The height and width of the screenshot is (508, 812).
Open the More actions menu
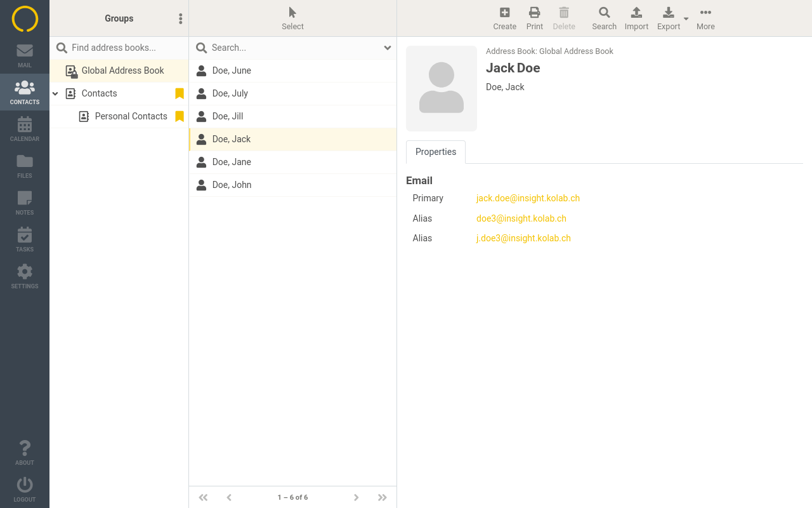click(705, 18)
